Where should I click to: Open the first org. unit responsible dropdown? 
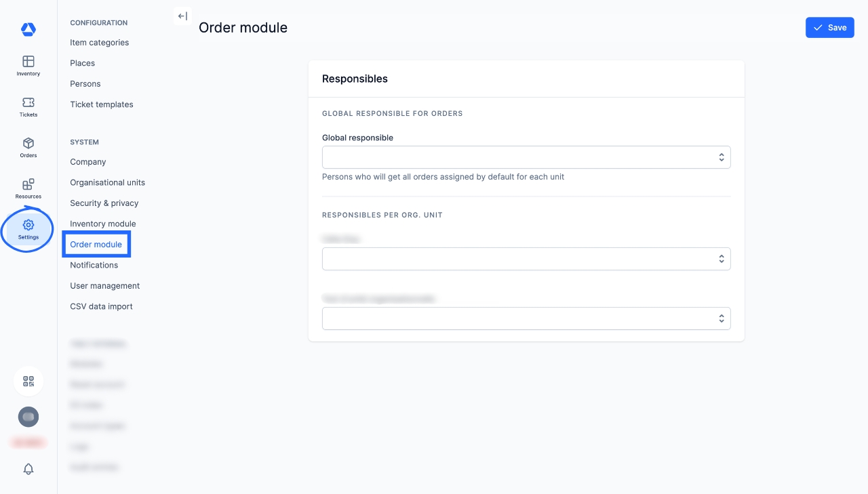[x=526, y=259]
